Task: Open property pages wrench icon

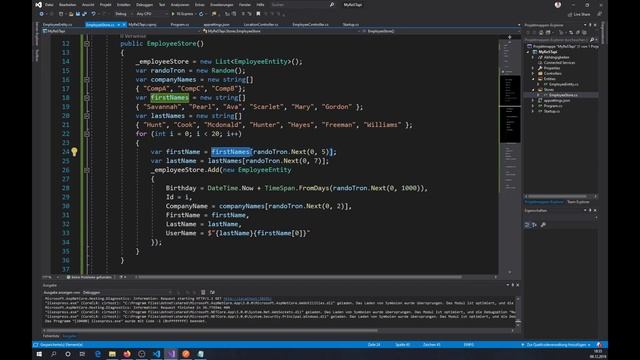Action: [543, 225]
